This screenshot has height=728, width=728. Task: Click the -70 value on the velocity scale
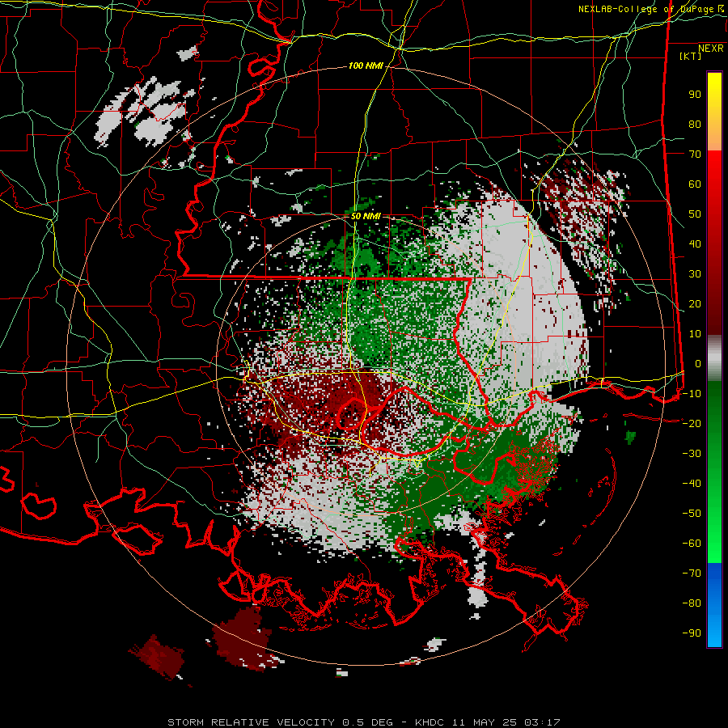pos(692,574)
